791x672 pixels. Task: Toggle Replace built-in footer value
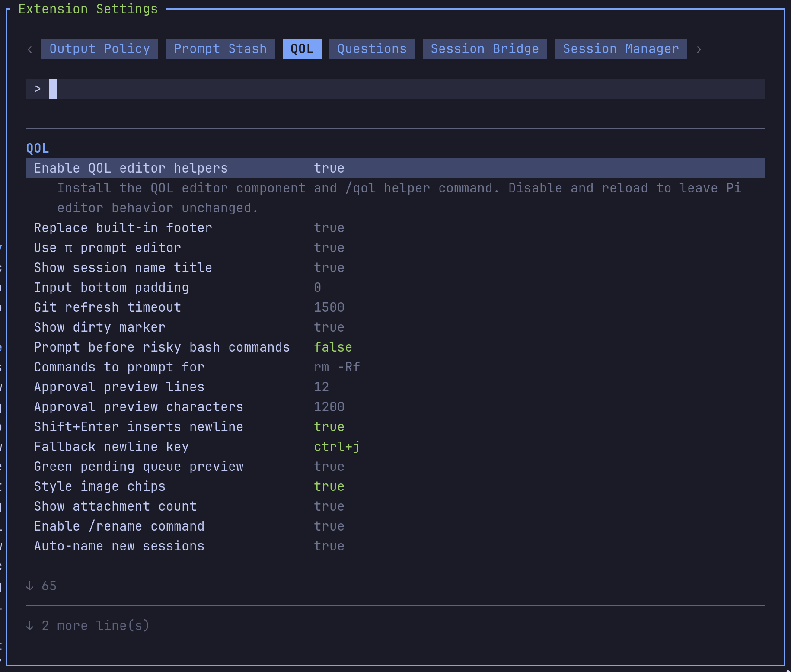329,228
